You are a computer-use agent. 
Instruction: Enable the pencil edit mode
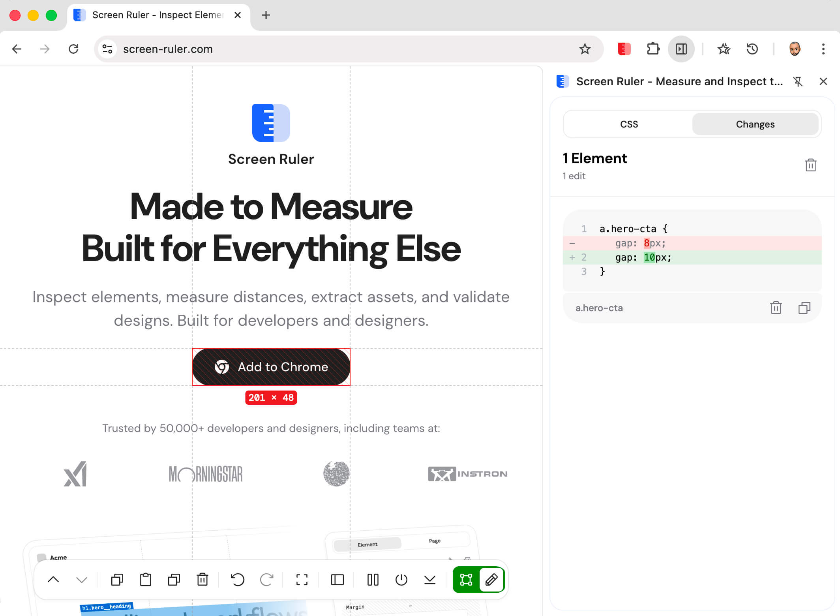click(x=491, y=580)
